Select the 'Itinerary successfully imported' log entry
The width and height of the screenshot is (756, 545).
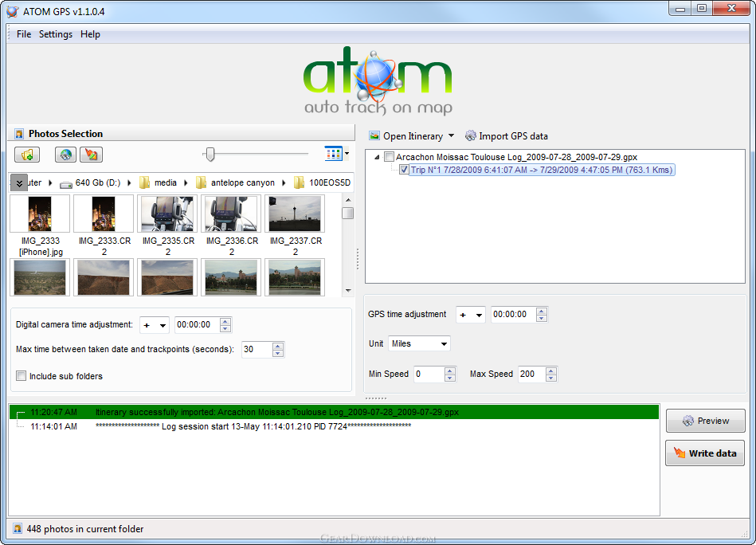click(334, 413)
